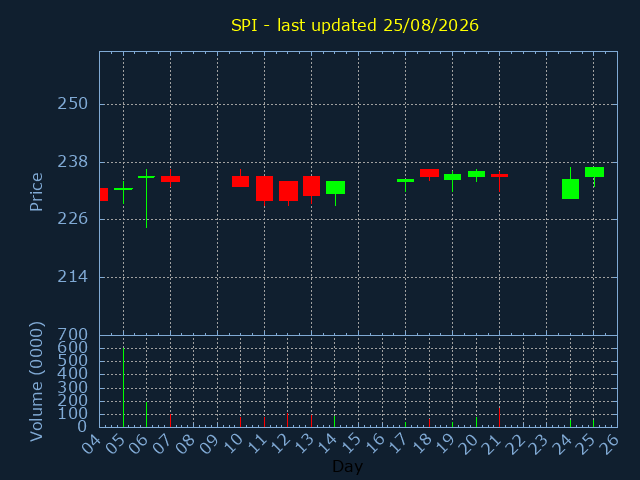The height and width of the screenshot is (480, 640).
Task: Click the tall green volume bar on day 05
Action: tap(123, 387)
